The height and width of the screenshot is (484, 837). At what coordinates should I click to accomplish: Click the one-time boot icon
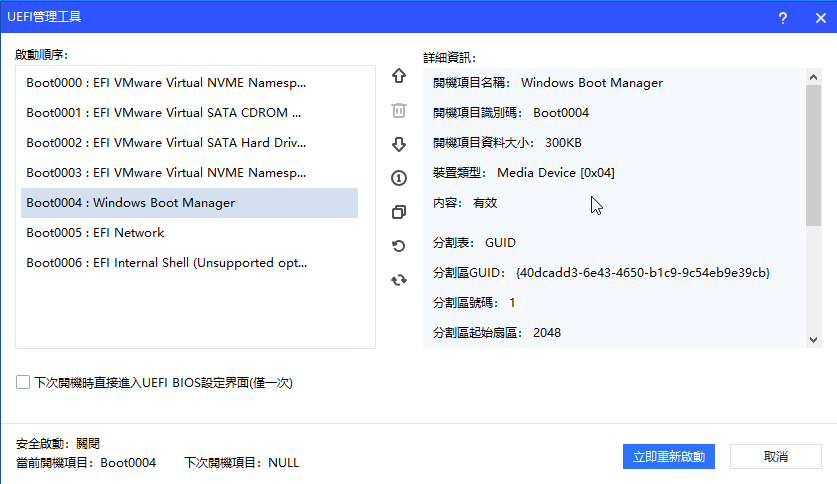399,178
